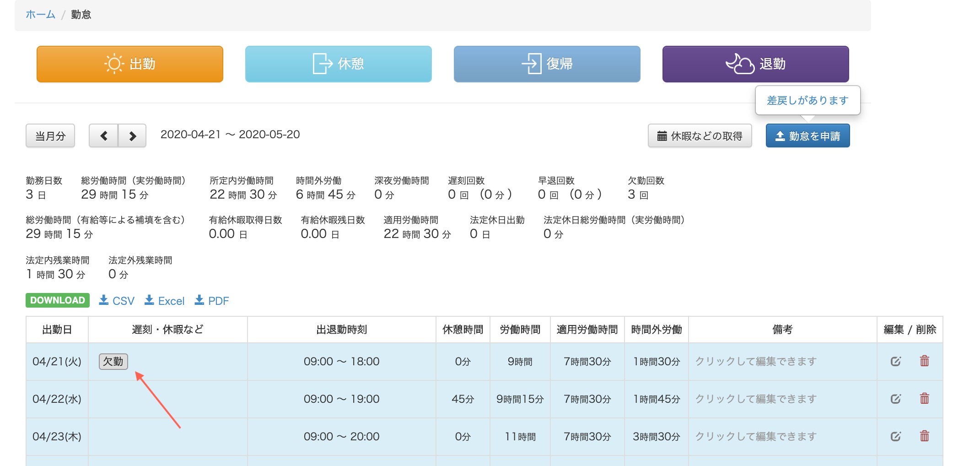Image resolution: width=980 pixels, height=466 pixels.
Task: Delete the 04/23(木) row with trash icon
Action: click(925, 436)
